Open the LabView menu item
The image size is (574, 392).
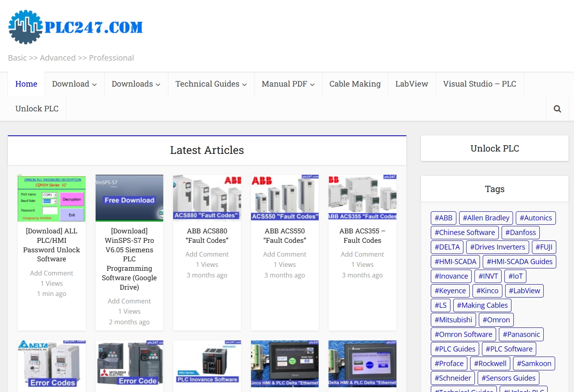(412, 84)
